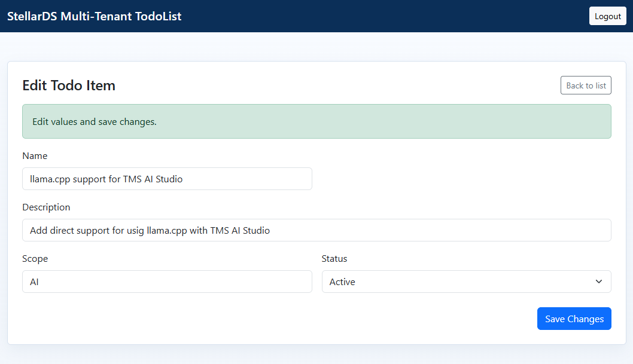Click the Save Changes button
Image resolution: width=633 pixels, height=364 pixels.
point(574,319)
